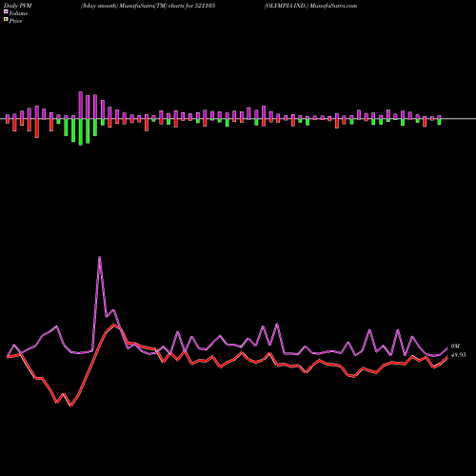Click the tallest magenta volume bar
The image size is (476, 476).
tap(81, 106)
